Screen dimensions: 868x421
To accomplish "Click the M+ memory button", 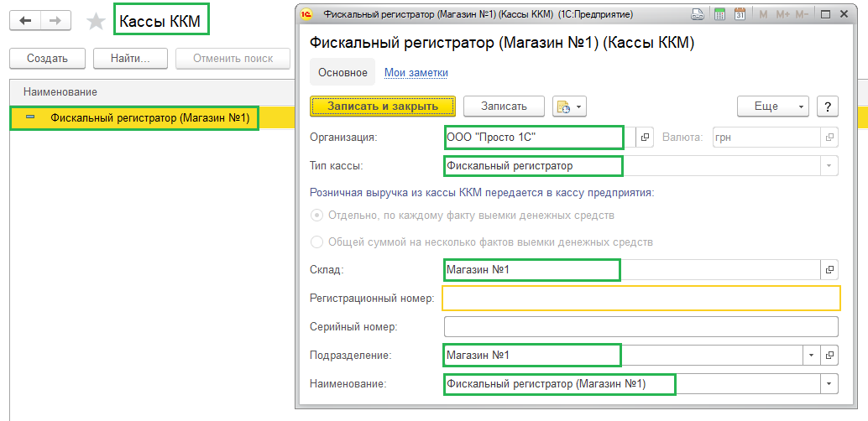I will (x=782, y=14).
